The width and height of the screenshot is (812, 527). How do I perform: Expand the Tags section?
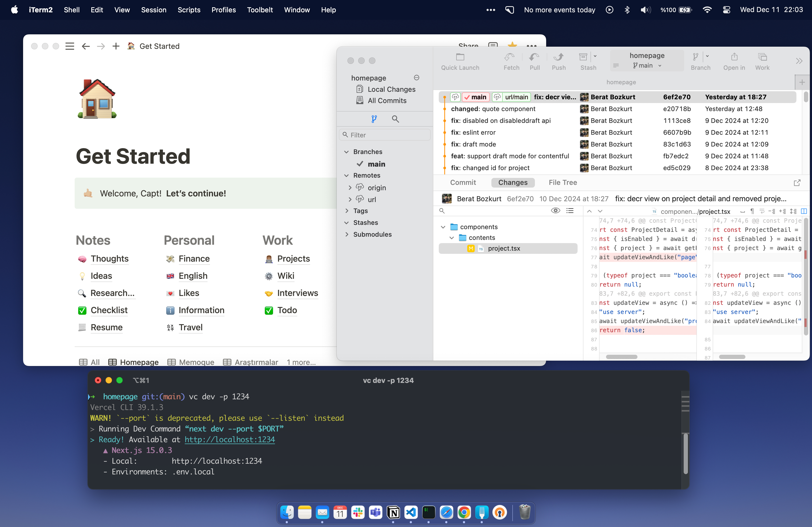(x=347, y=211)
